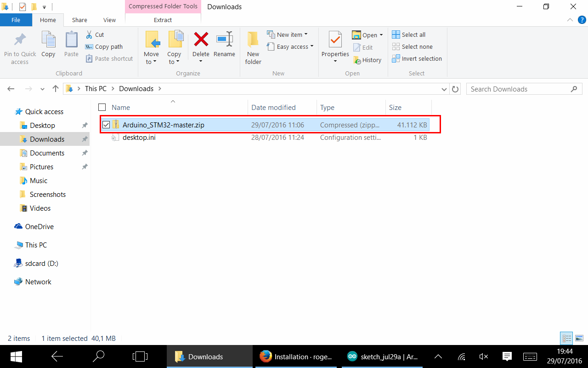This screenshot has width=588, height=368.
Task: Show file History
Action: pos(367,60)
